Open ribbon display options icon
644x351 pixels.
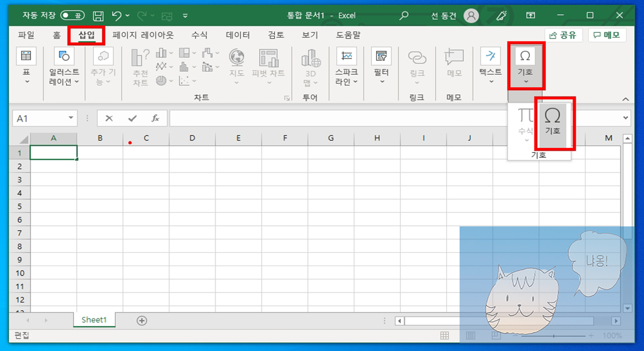[x=530, y=15]
